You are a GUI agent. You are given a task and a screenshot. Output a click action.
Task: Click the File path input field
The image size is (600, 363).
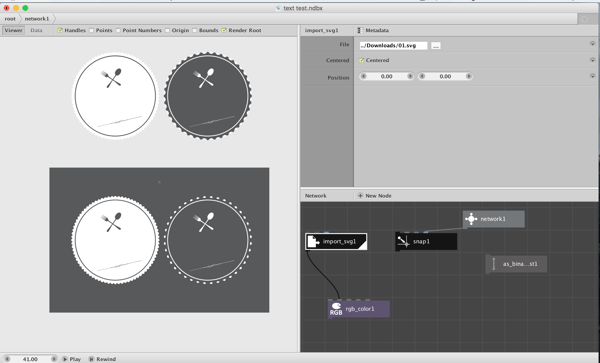(393, 46)
